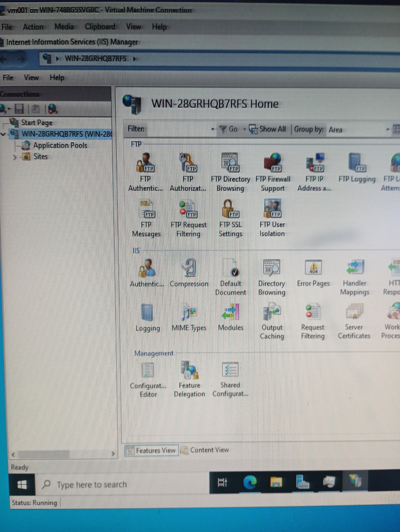This screenshot has width=400, height=532.
Task: Navigate back with the back arrow
Action: point(4,59)
